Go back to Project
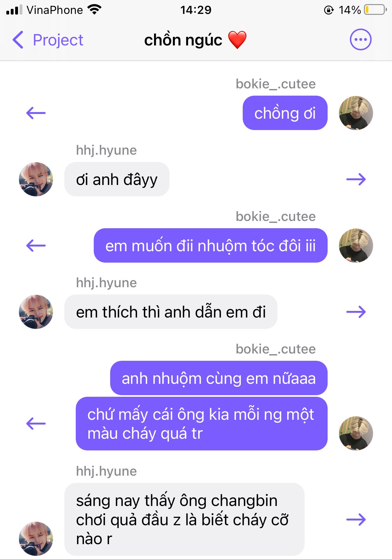Viewport: 392px width, 559px height. click(48, 40)
